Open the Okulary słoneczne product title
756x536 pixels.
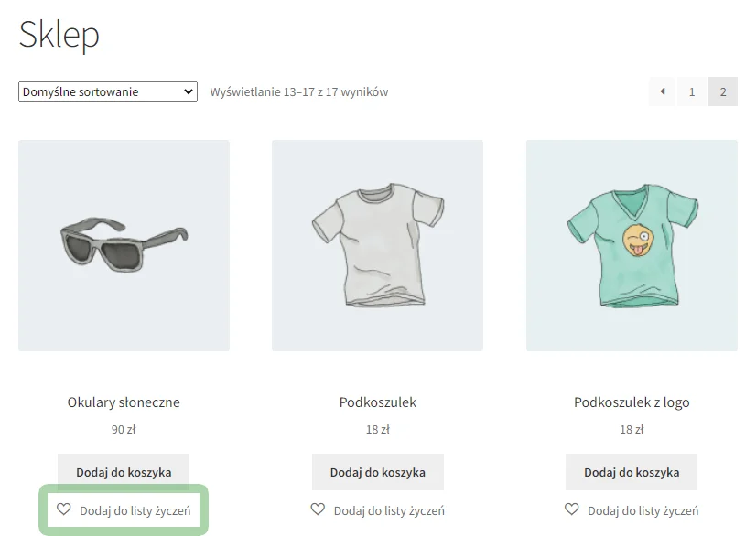(x=124, y=402)
